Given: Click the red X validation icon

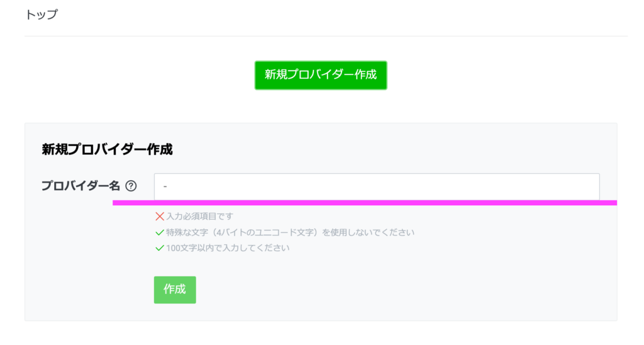Looking at the screenshot, I should click(159, 217).
